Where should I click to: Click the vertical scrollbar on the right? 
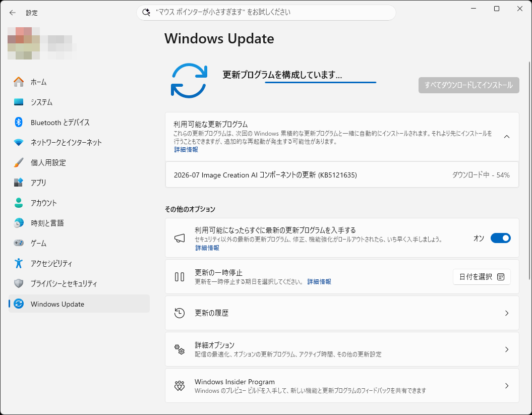[529, 169]
